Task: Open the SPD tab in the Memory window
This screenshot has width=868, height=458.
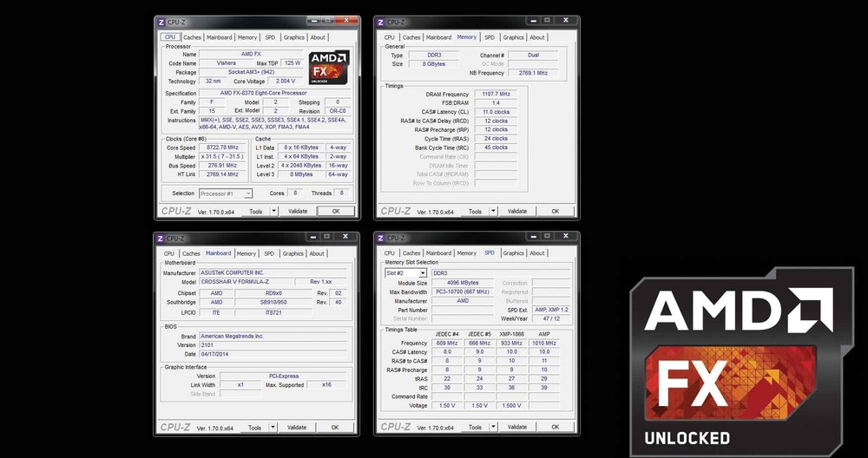Action: pyautogui.click(x=490, y=37)
